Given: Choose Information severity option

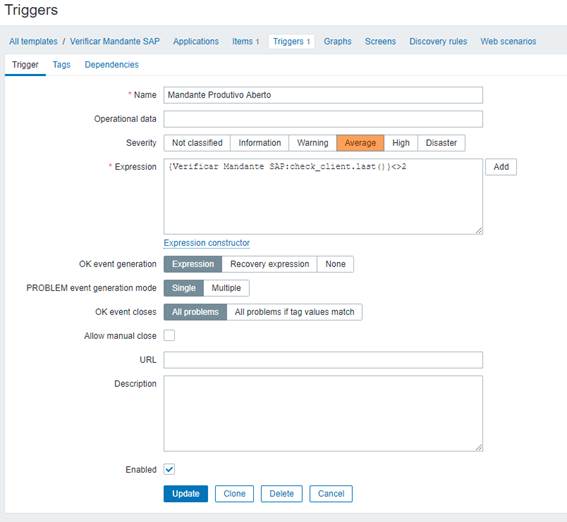Looking at the screenshot, I should pos(260,143).
